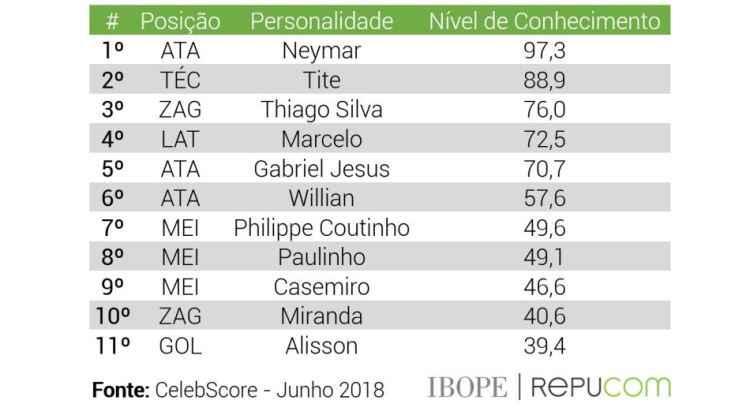Click the Alisson cell
The image size is (750, 415).
(x=321, y=346)
